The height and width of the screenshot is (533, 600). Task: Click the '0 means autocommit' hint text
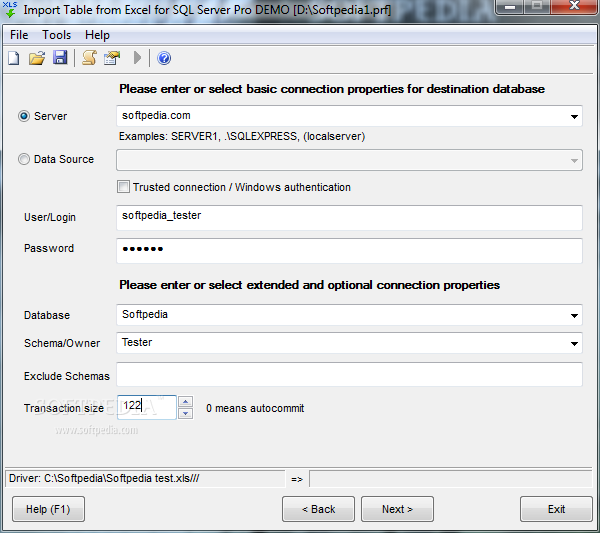click(x=255, y=408)
